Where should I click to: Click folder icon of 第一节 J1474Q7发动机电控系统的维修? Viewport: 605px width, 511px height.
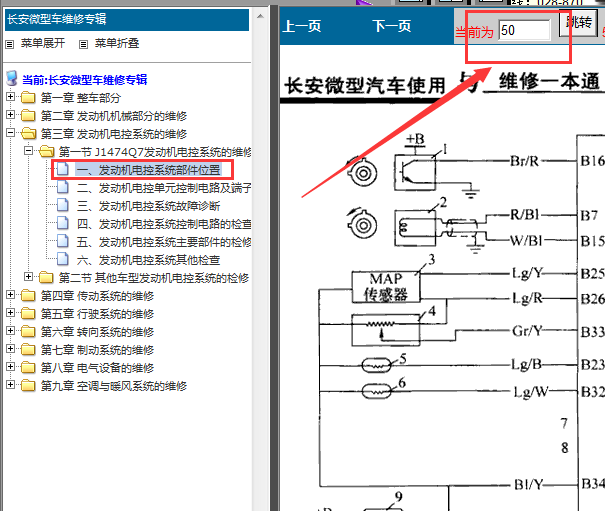47,151
